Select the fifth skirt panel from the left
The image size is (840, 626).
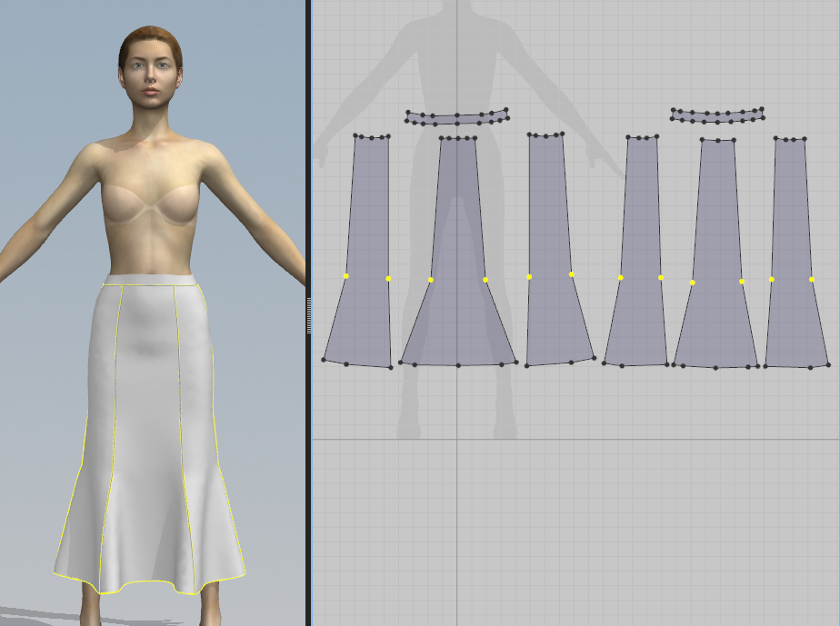click(716, 252)
